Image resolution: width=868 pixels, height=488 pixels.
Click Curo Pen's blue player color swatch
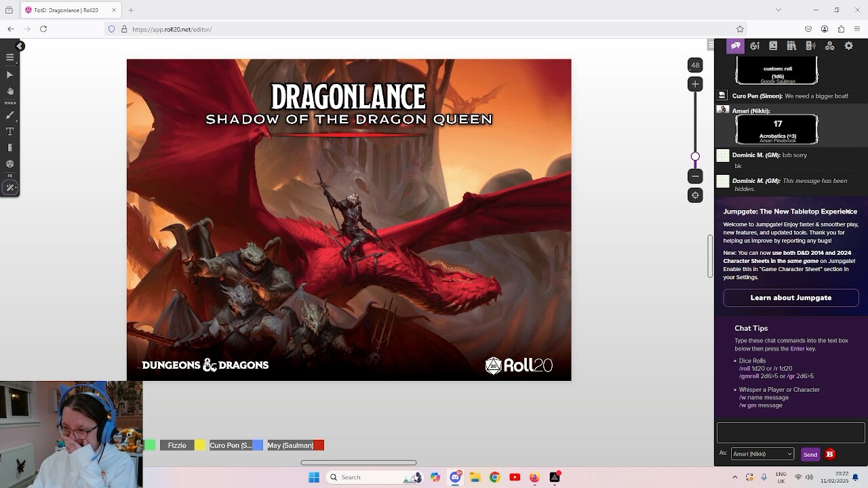258,445
